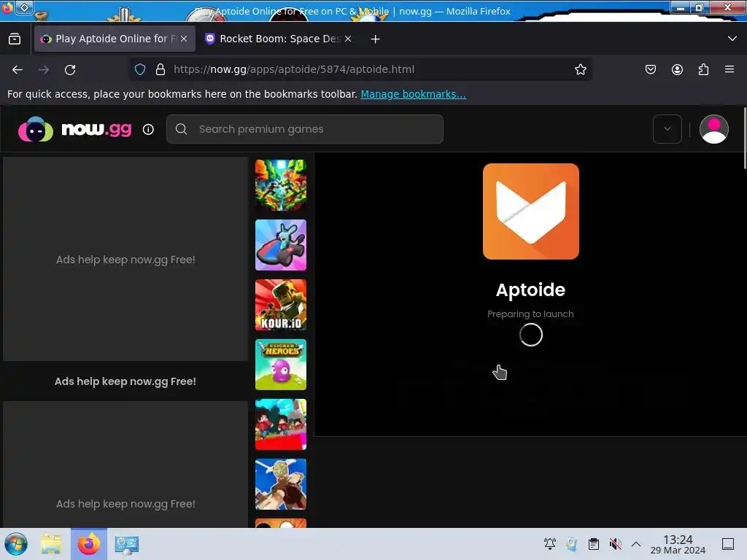Open the bunny kart racing game thumbnail
747x560 pixels.
coord(281,245)
